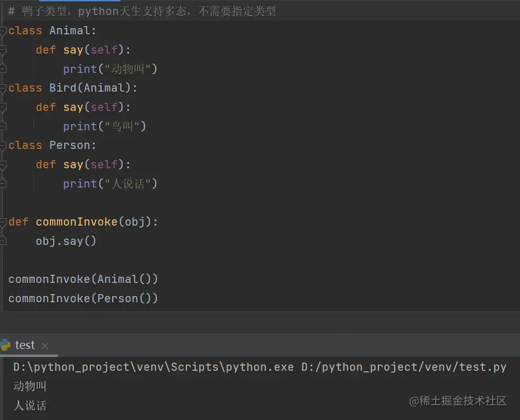Image resolution: width=520 pixels, height=420 pixels.
Task: Click the 'obj.say()' line
Action: pos(66,241)
